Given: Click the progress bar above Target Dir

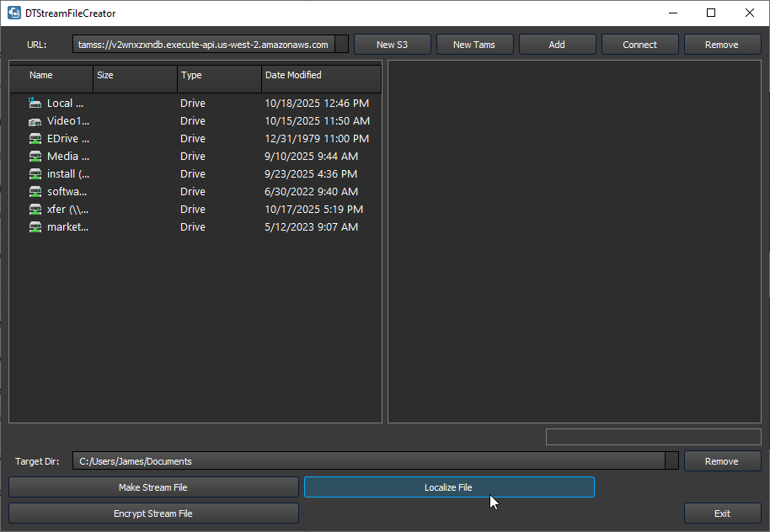Looking at the screenshot, I should [x=653, y=437].
